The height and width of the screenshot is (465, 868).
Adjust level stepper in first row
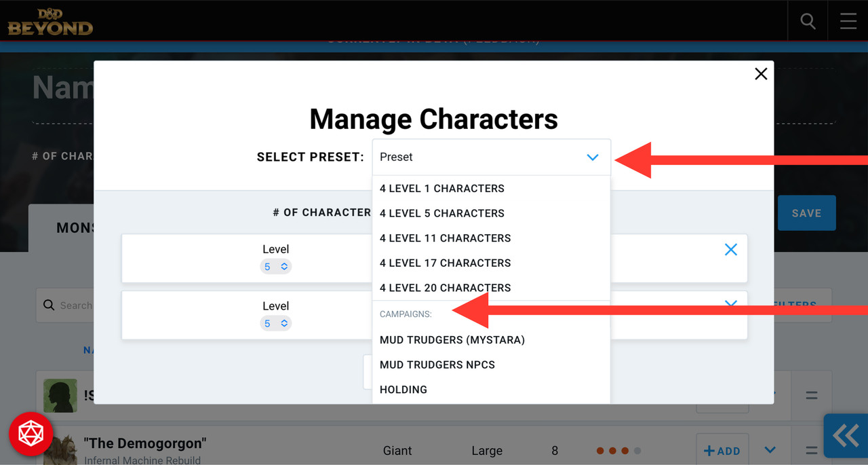click(x=275, y=267)
